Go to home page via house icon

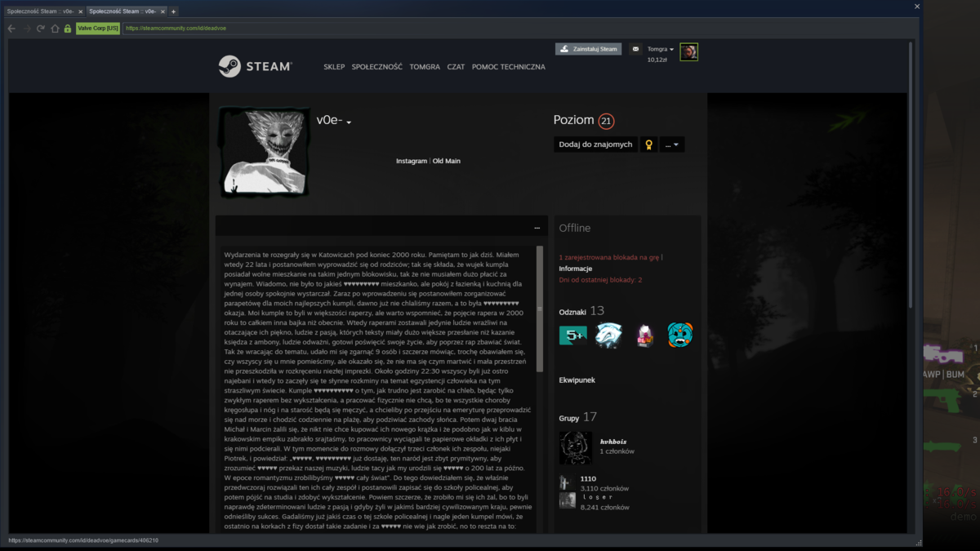(x=55, y=28)
